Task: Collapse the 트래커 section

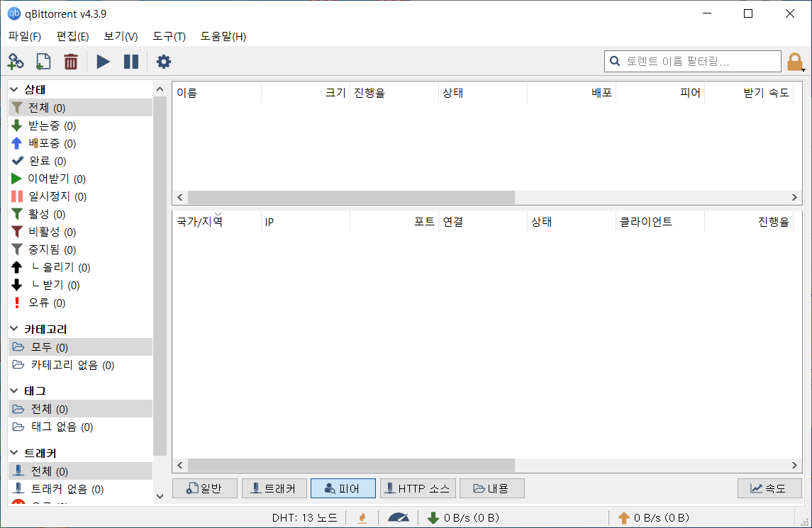Action: point(14,453)
